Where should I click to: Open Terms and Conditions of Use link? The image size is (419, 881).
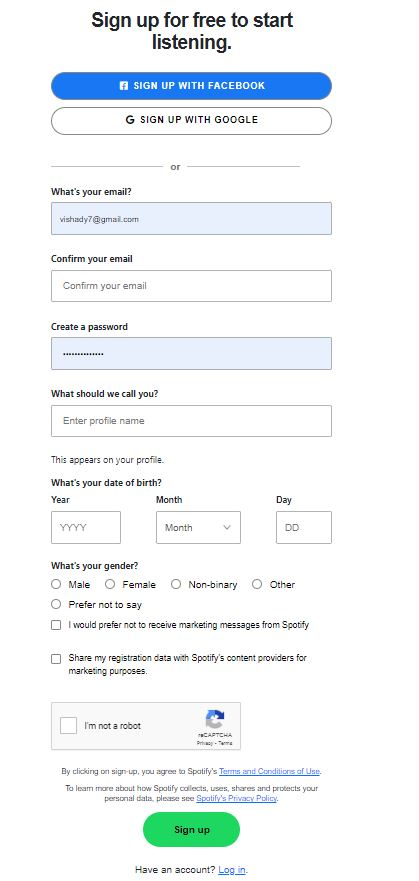click(x=270, y=771)
